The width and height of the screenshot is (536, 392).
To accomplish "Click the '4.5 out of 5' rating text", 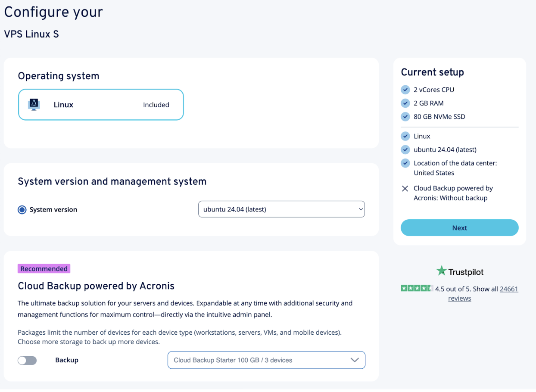I will click(x=452, y=289).
